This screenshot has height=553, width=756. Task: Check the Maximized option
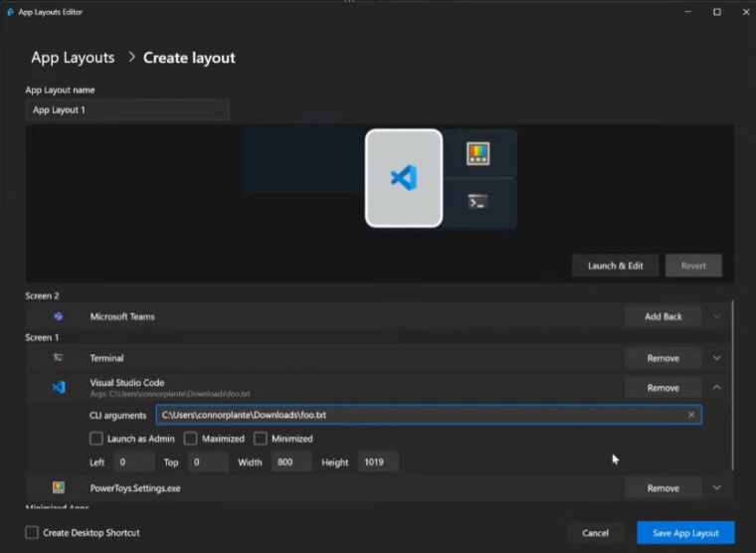point(191,439)
